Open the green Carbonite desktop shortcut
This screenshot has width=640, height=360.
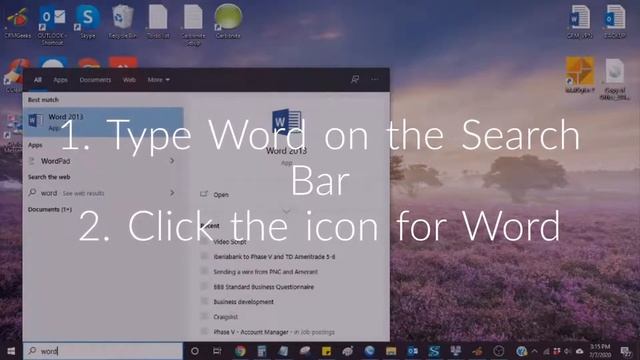(x=228, y=22)
